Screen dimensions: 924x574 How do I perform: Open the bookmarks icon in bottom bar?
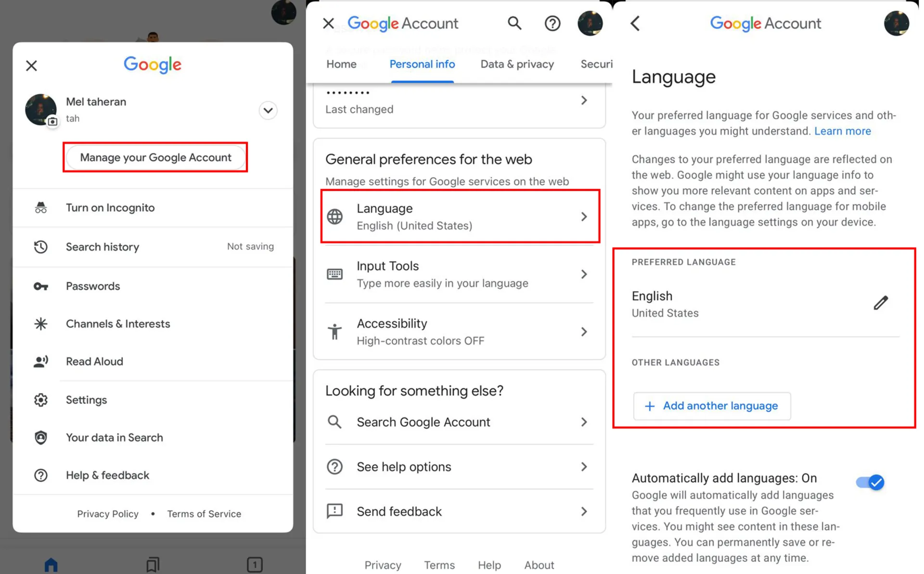coord(153,564)
